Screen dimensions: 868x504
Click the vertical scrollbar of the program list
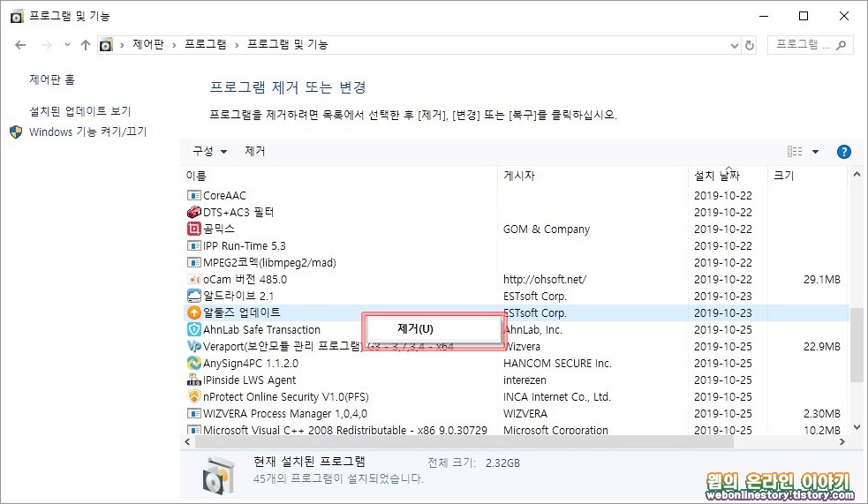pos(857,345)
